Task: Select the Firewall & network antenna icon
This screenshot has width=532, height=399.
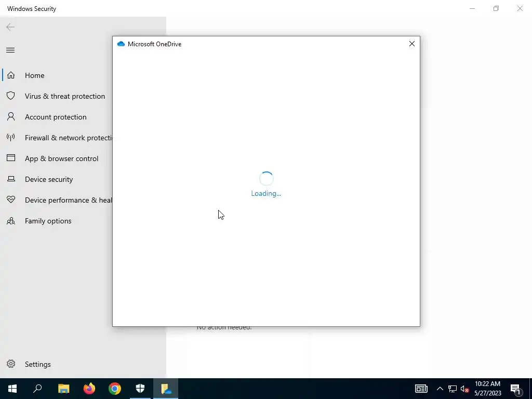Action: [11, 137]
